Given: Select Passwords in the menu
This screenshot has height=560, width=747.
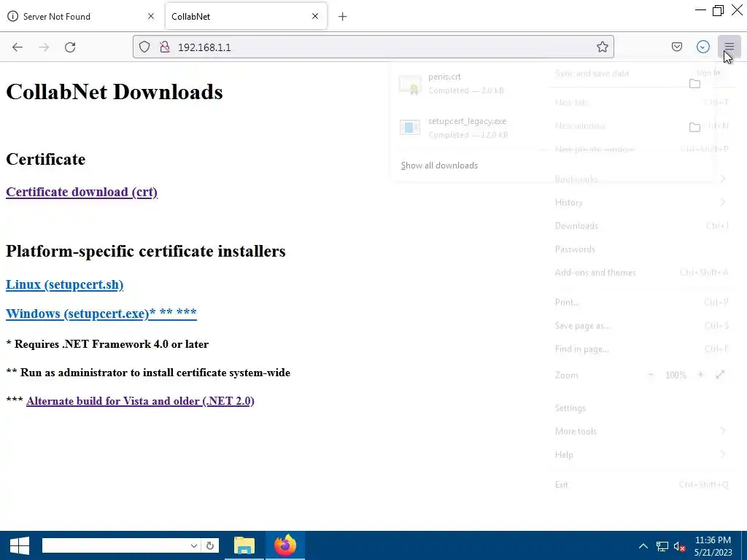Looking at the screenshot, I should coord(641,249).
